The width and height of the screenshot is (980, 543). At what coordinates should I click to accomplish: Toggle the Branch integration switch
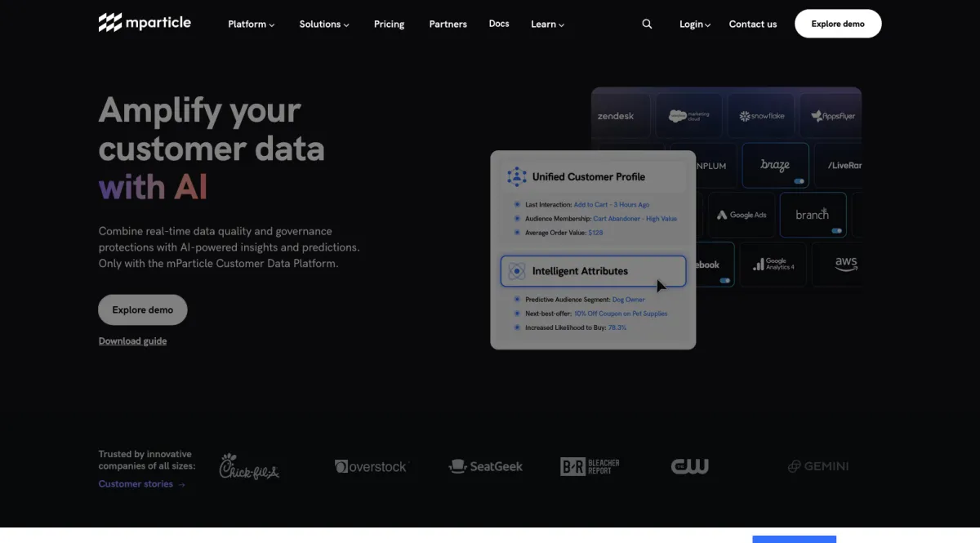click(x=836, y=231)
